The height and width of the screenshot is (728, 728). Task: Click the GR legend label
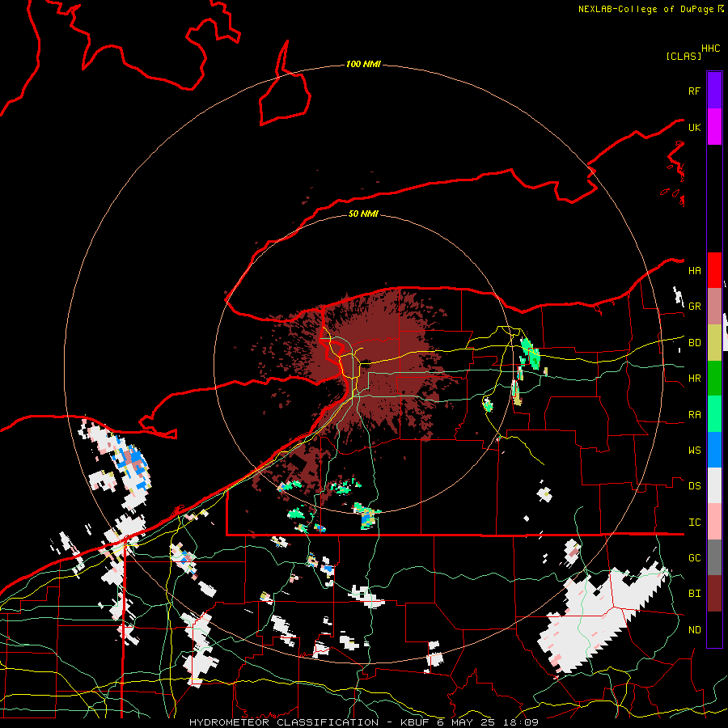(694, 307)
